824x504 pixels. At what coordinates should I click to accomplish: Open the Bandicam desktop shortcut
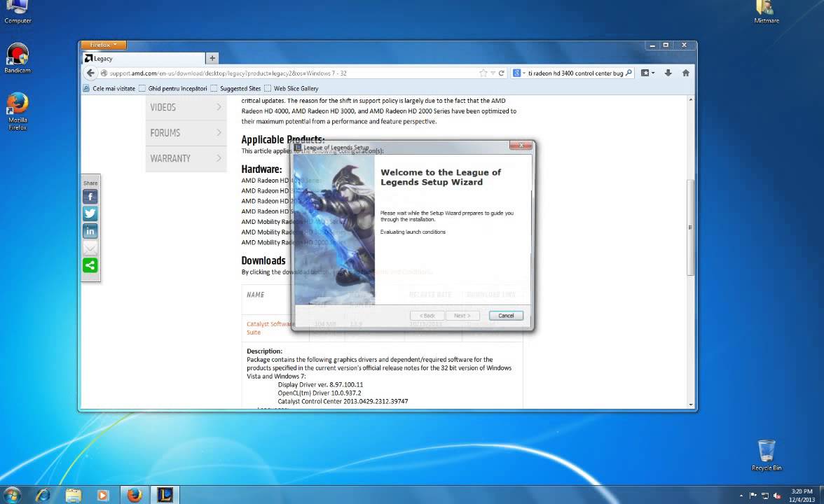(18, 57)
